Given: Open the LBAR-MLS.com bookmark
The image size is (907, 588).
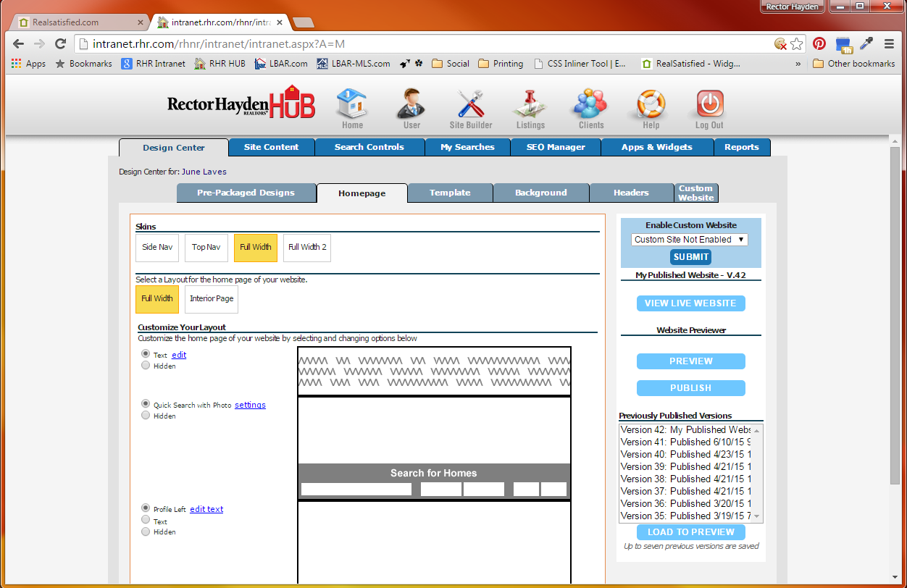Looking at the screenshot, I should [x=353, y=64].
